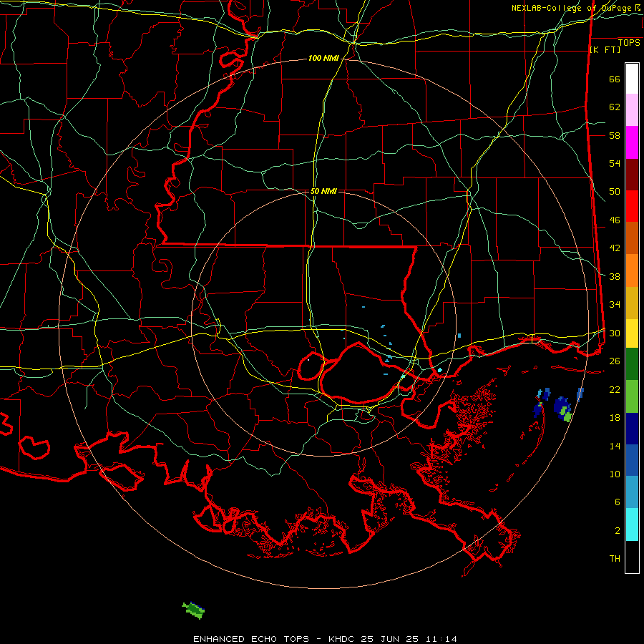Click the bright red 50 kft swatch
This screenshot has width=644, height=644.
click(632, 206)
